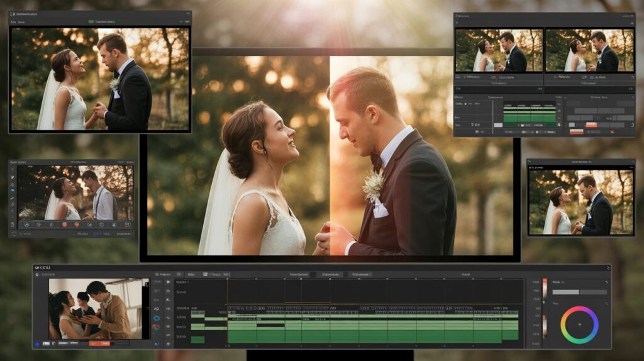Screen dimensions: 644x361
Task: Open first tab in timeline panel header
Action: [163, 275]
